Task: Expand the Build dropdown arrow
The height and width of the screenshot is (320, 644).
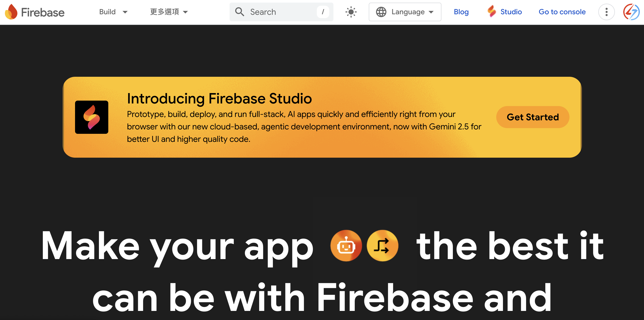Action: click(125, 12)
